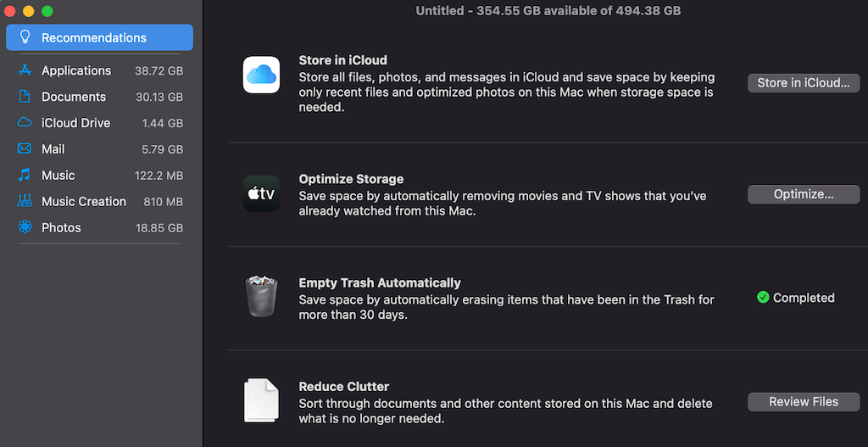
Task: Select the Recommendations sidebar item
Action: (x=100, y=37)
